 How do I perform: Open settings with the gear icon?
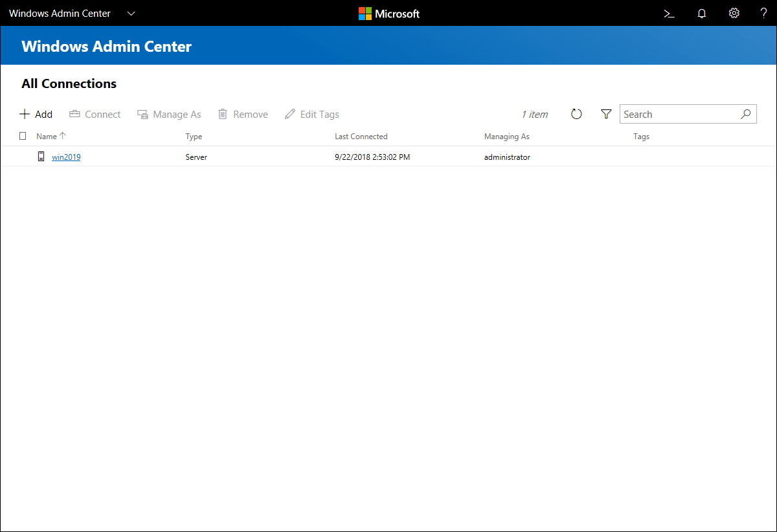734,14
